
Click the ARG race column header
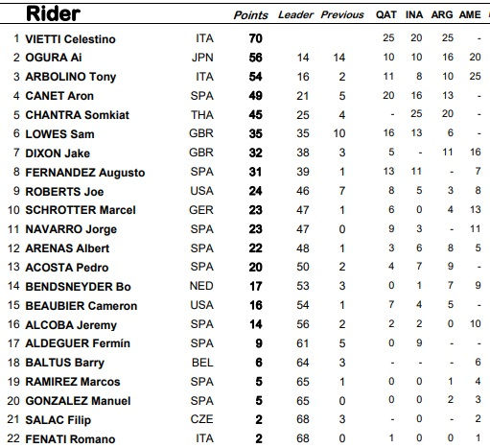[x=442, y=14]
